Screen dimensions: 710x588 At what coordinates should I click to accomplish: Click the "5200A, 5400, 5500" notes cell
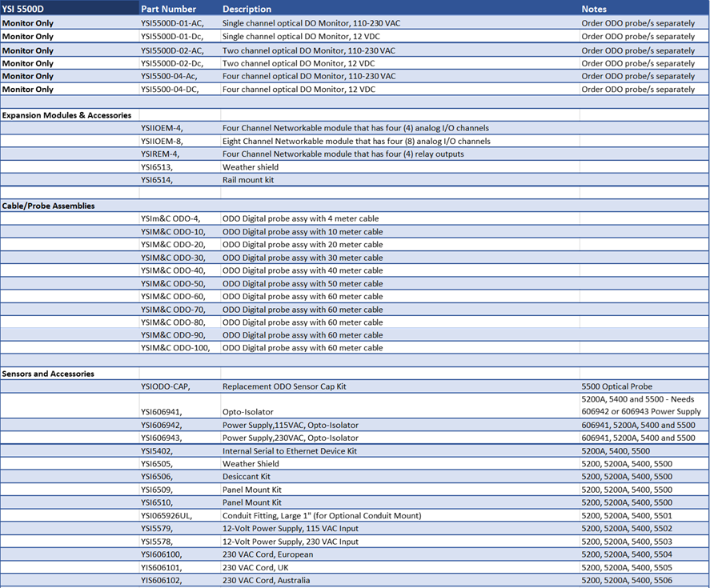coord(616,451)
